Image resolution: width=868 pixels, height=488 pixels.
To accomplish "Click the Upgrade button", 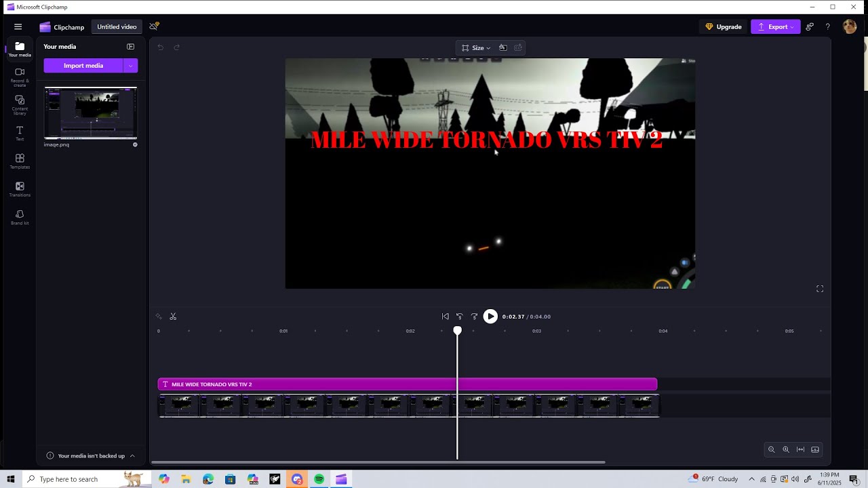I will click(x=724, y=27).
